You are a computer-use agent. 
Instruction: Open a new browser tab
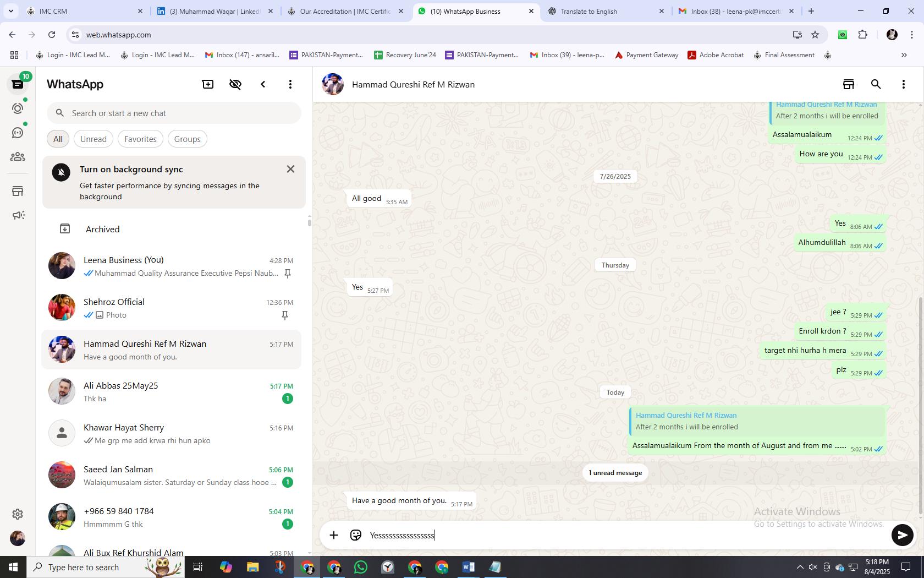pyautogui.click(x=811, y=11)
